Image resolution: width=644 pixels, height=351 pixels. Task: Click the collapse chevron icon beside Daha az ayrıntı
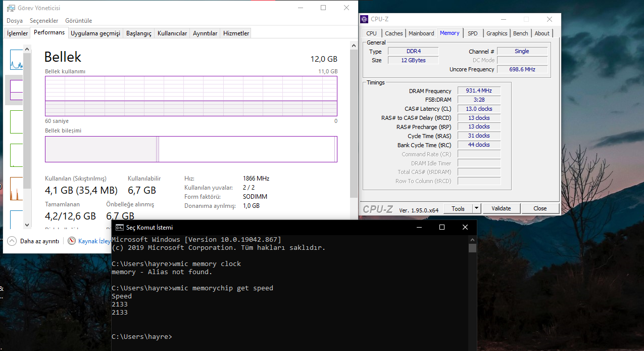12,241
